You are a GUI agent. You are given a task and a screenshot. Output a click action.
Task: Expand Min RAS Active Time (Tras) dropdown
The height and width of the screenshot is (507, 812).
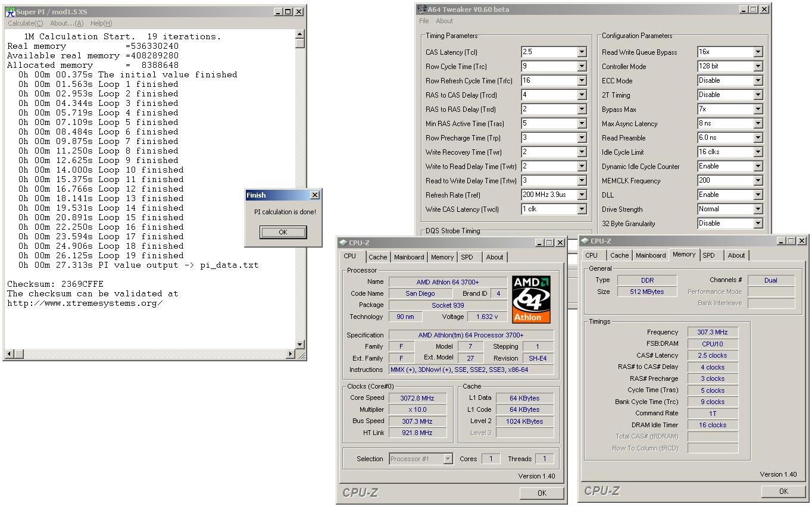click(x=582, y=124)
